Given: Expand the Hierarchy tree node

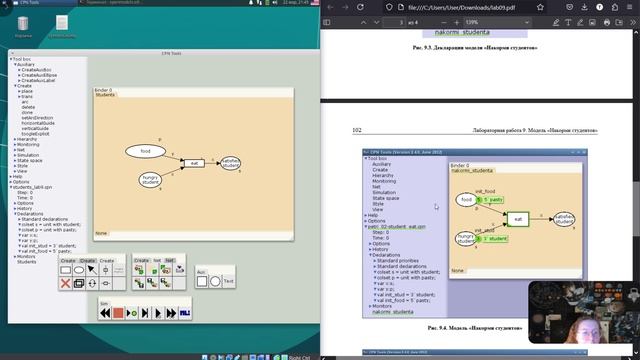Looking at the screenshot, I should point(15,139).
